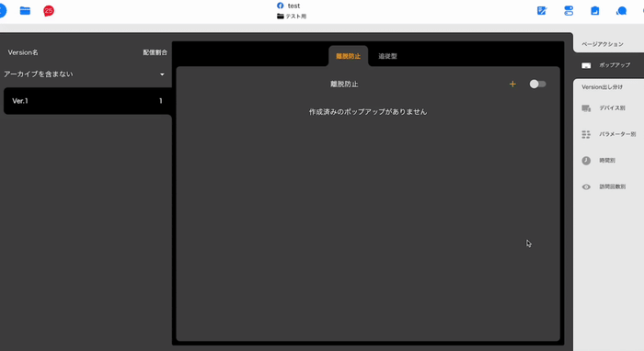Switch to the 追従型 tab
This screenshot has width=644, height=351.
tap(387, 56)
